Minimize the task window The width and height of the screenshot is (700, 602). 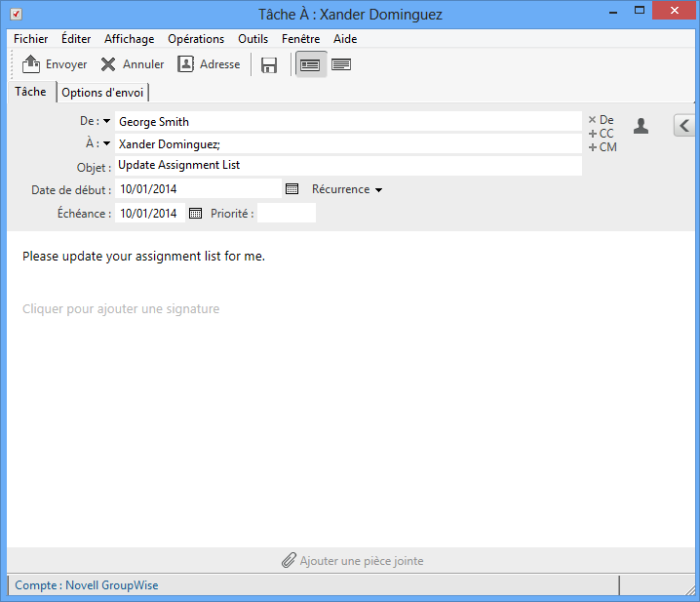pos(613,12)
